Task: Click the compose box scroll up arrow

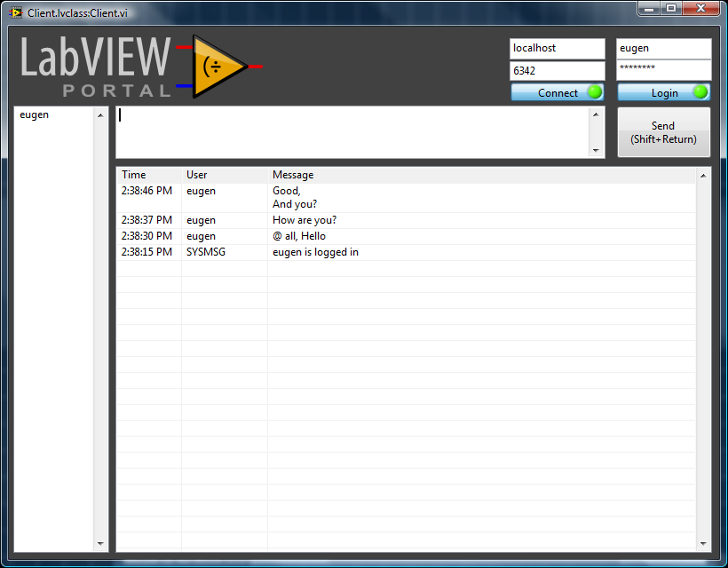Action: [596, 114]
